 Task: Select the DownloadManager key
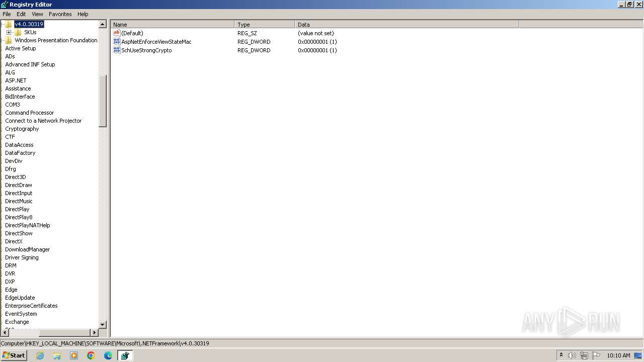pyautogui.click(x=28, y=249)
